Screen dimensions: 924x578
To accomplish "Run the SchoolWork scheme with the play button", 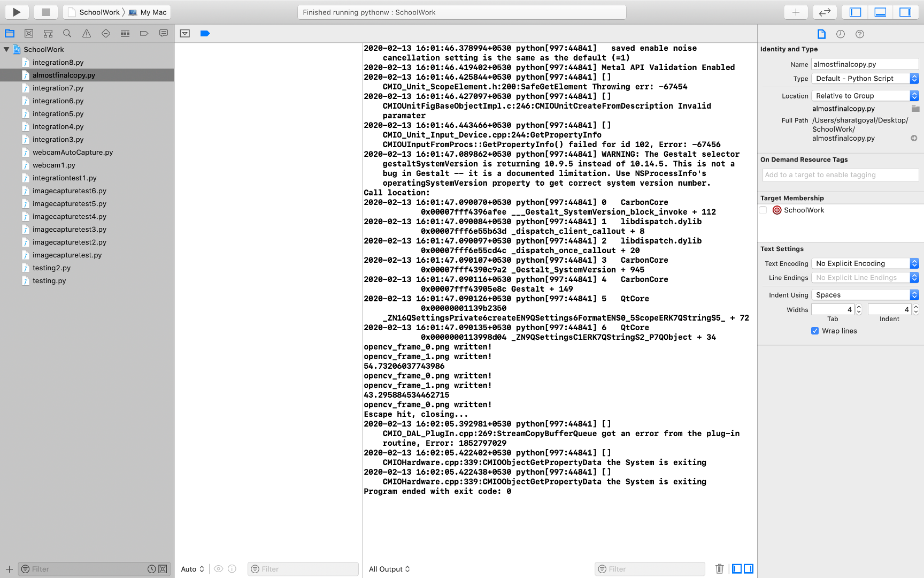I will coord(17,12).
